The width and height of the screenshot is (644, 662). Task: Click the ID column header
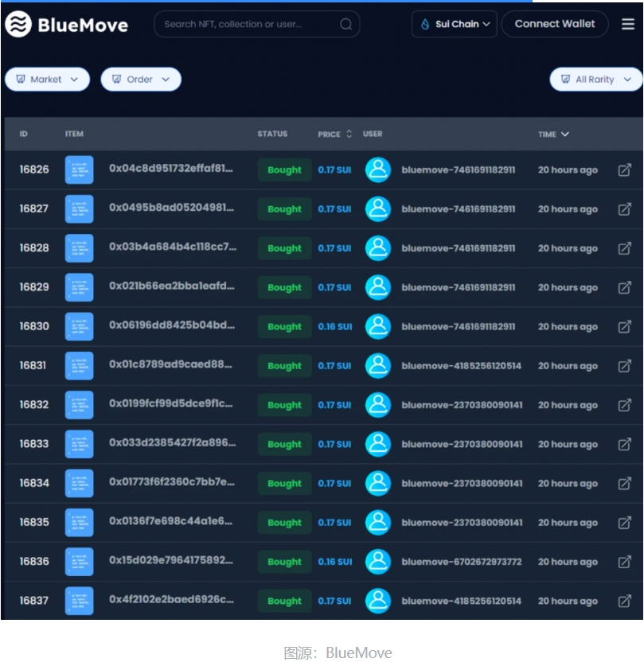[23, 134]
